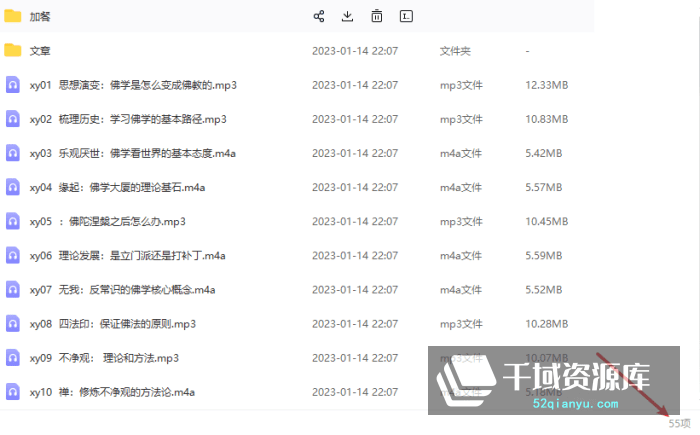This screenshot has width=700, height=435.
Task: Click the audio icon for xy04
Action: click(x=12, y=187)
